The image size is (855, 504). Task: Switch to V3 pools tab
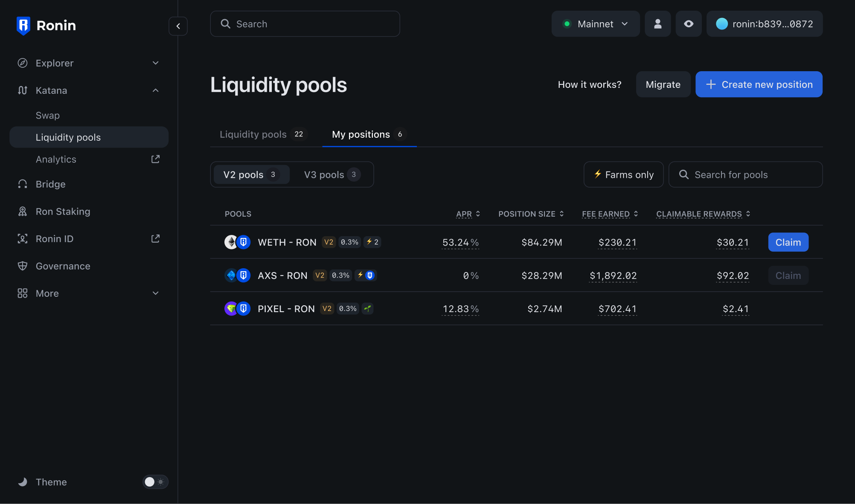(x=332, y=175)
